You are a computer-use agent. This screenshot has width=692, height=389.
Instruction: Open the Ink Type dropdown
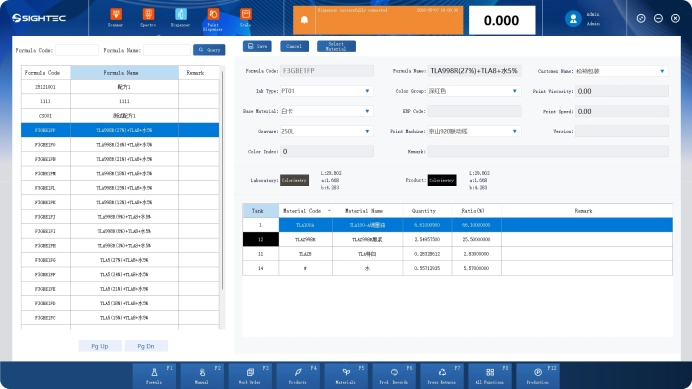(367, 91)
